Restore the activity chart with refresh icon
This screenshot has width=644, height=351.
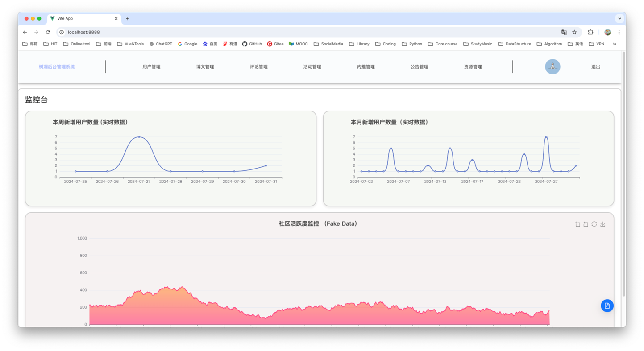click(x=594, y=224)
